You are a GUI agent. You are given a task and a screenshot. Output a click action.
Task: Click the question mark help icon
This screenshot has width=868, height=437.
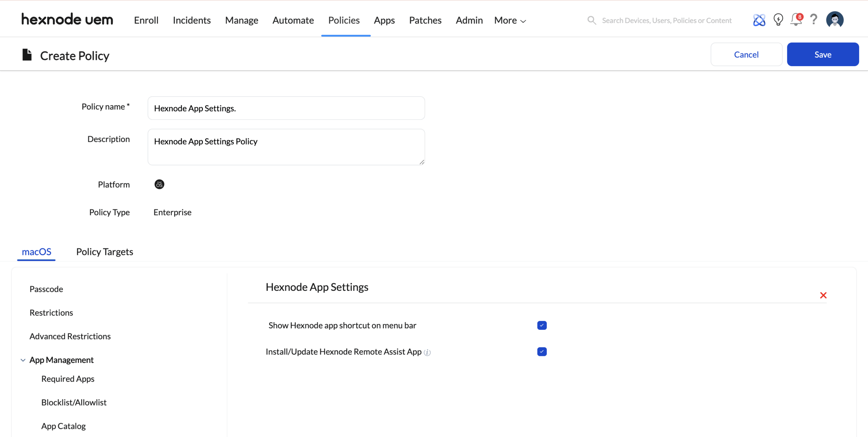coord(814,20)
